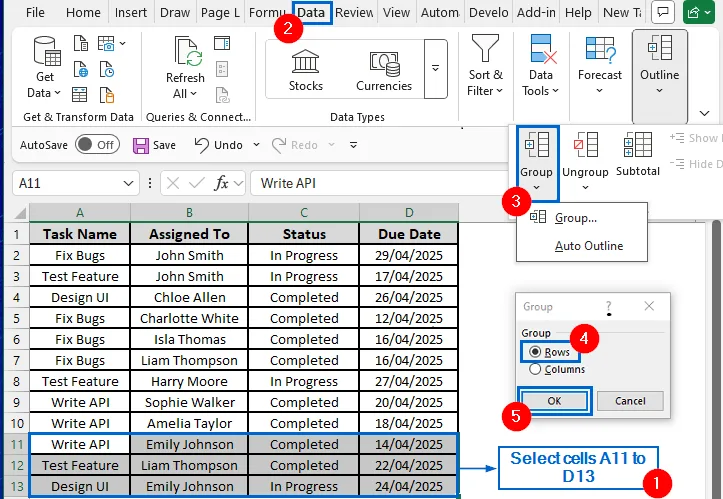Select column D header
Viewport: 723px width, 499px height.
409,213
